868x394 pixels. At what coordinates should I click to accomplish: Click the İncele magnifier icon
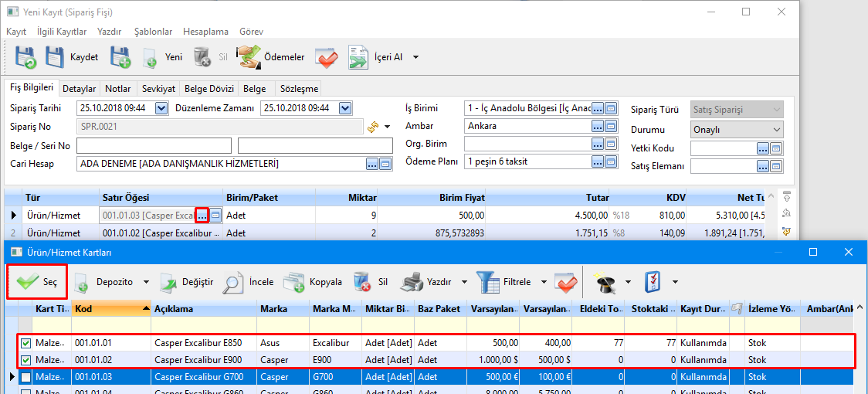coord(233,282)
